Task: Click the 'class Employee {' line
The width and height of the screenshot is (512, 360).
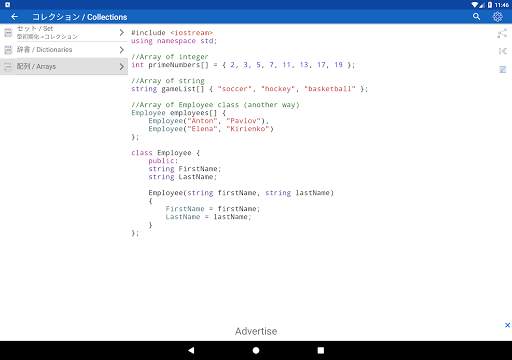Action: pyautogui.click(x=166, y=153)
